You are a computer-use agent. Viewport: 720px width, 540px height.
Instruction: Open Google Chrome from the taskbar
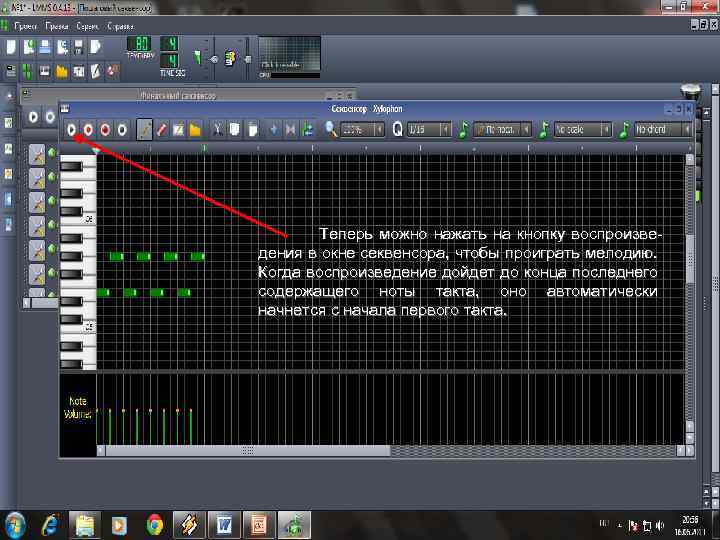click(x=155, y=525)
